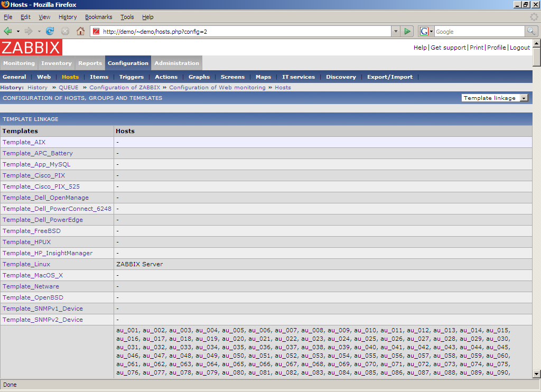Click the vertical scrollbar up arrow
The height and width of the screenshot is (392, 541).
coord(536,43)
